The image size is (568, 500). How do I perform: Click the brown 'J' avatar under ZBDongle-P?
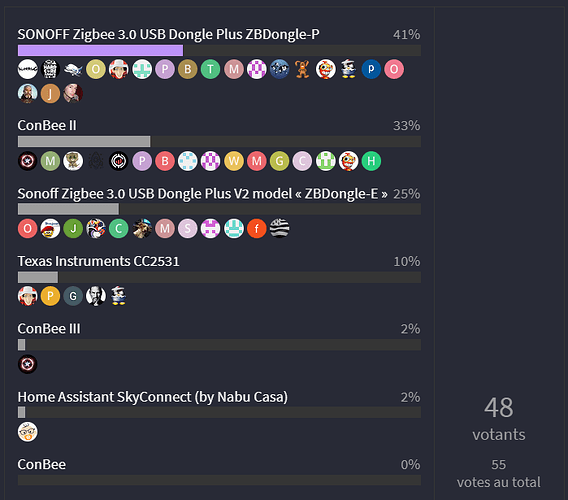pyautogui.click(x=50, y=93)
